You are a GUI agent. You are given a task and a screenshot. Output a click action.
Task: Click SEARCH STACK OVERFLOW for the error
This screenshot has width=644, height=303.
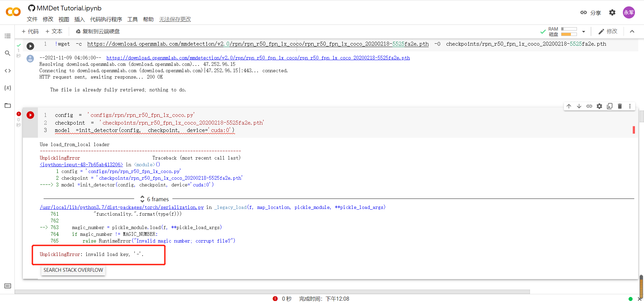click(73, 270)
